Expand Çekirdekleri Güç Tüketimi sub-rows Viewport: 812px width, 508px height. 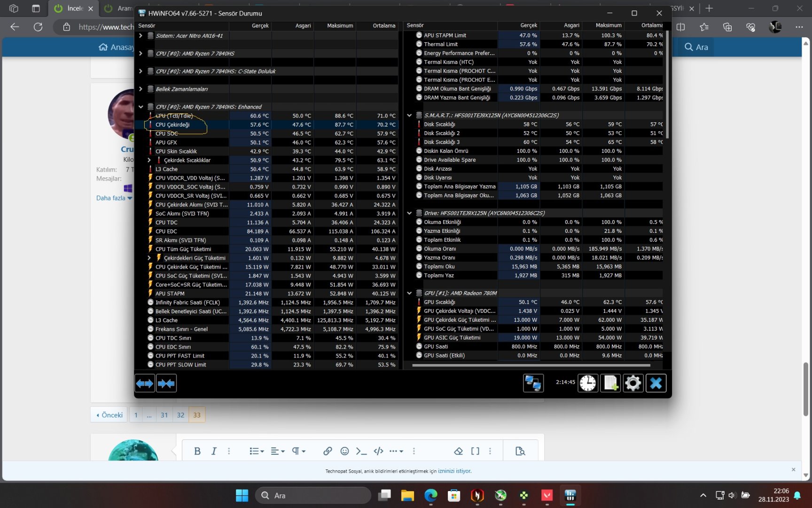pos(149,258)
